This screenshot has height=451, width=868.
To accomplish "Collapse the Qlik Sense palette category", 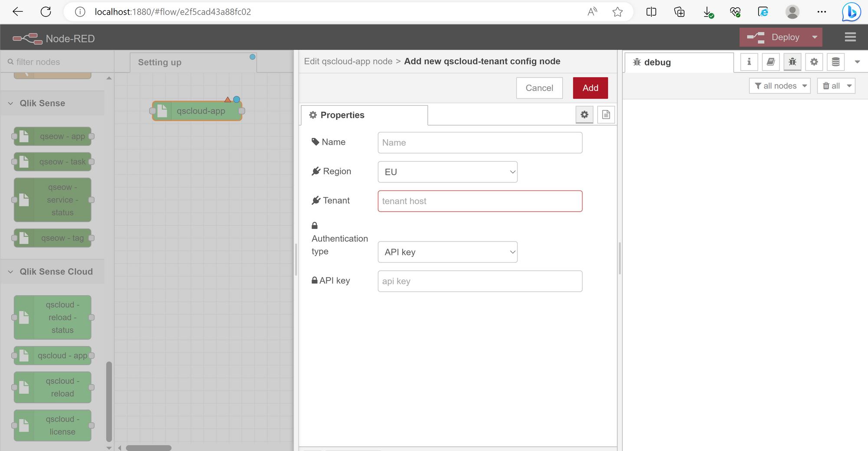I will [52, 103].
